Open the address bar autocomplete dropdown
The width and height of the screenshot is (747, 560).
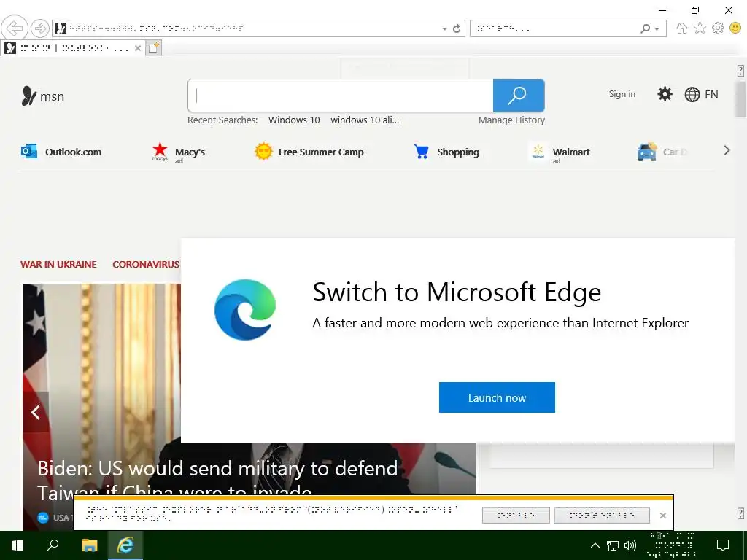[x=444, y=28]
